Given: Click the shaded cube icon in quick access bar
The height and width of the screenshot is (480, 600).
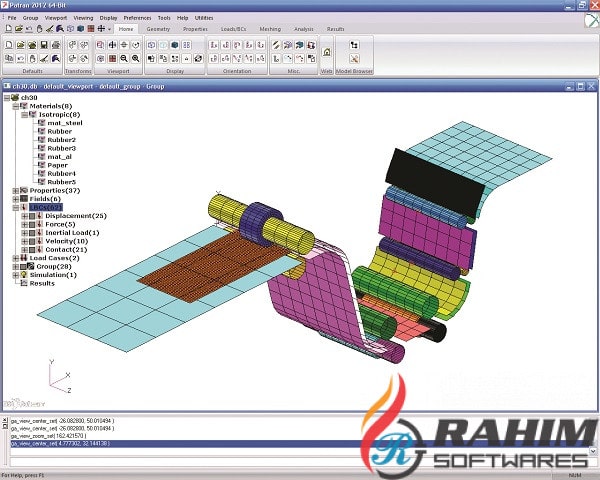Looking at the screenshot, I should point(81,29).
